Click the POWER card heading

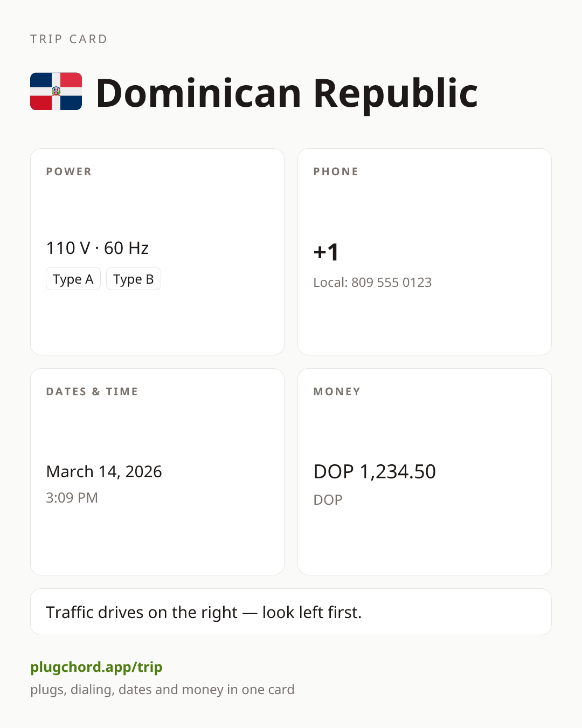click(x=69, y=171)
